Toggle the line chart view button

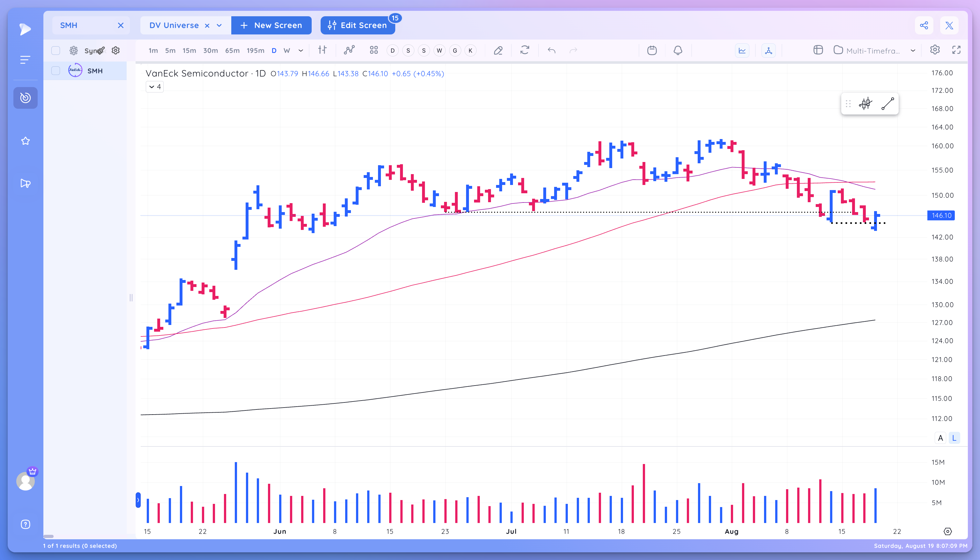coord(742,50)
